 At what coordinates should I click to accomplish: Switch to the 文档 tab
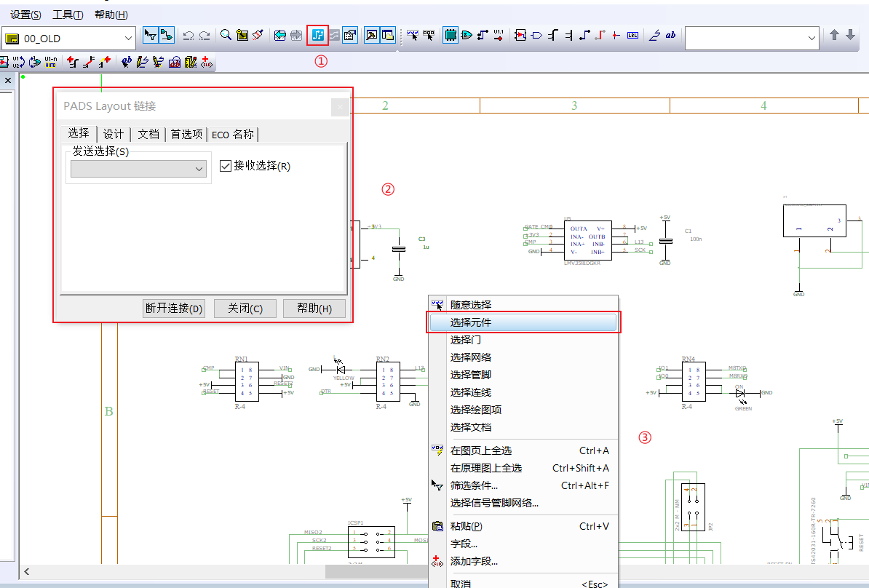click(148, 134)
